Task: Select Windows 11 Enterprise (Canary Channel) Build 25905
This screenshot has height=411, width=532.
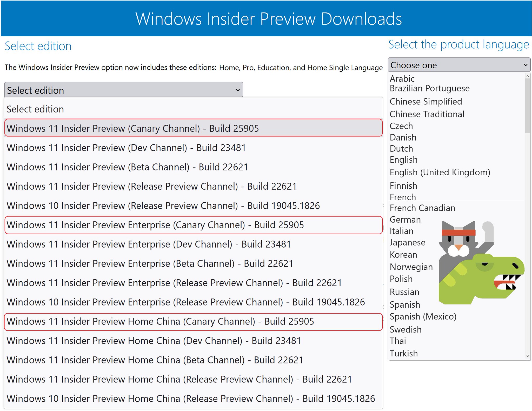Action: click(194, 225)
